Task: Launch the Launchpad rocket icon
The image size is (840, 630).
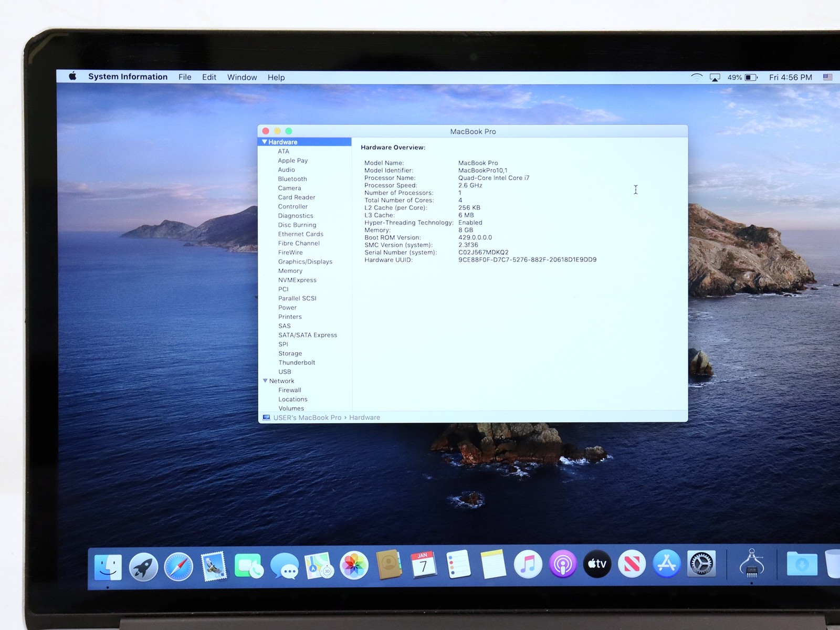Action: 143,567
